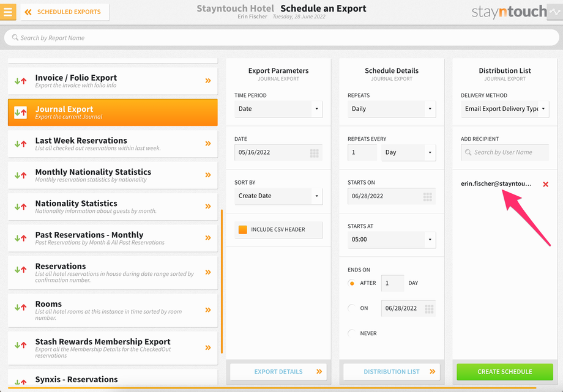Viewport: 563px width, 392px height.
Task: Click Nationality Statistics arrows icon
Action: click(x=20, y=207)
